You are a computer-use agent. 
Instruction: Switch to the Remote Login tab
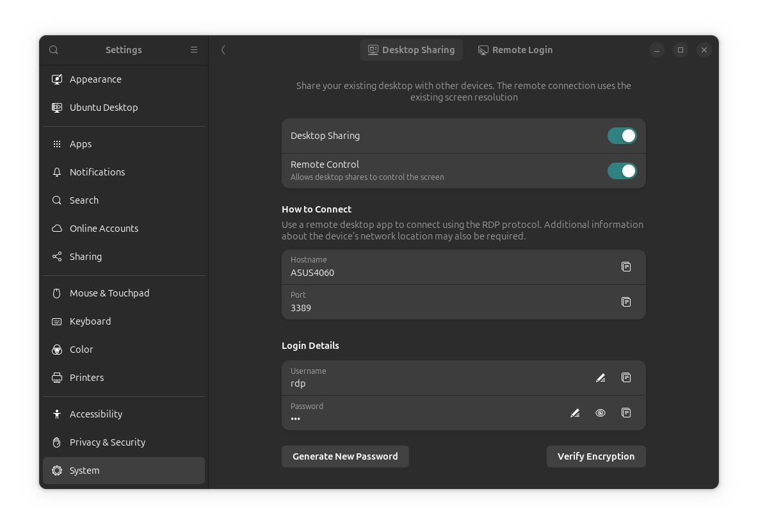(515, 49)
